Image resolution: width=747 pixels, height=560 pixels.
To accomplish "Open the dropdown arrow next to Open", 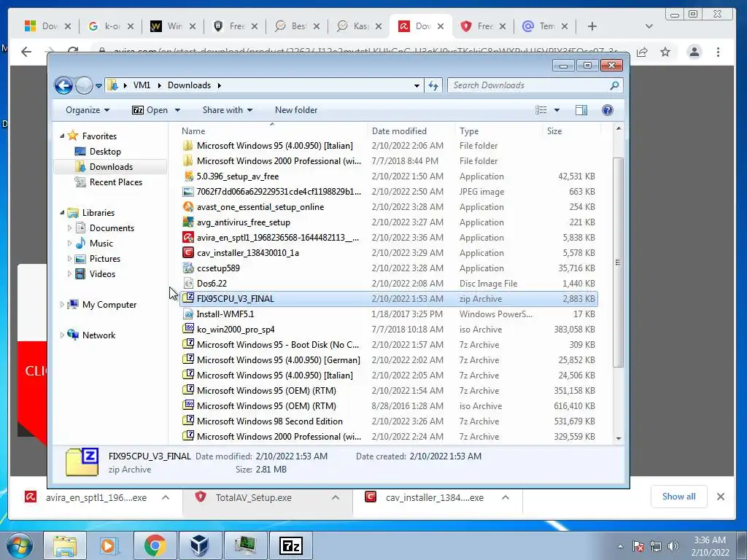I will click(178, 110).
